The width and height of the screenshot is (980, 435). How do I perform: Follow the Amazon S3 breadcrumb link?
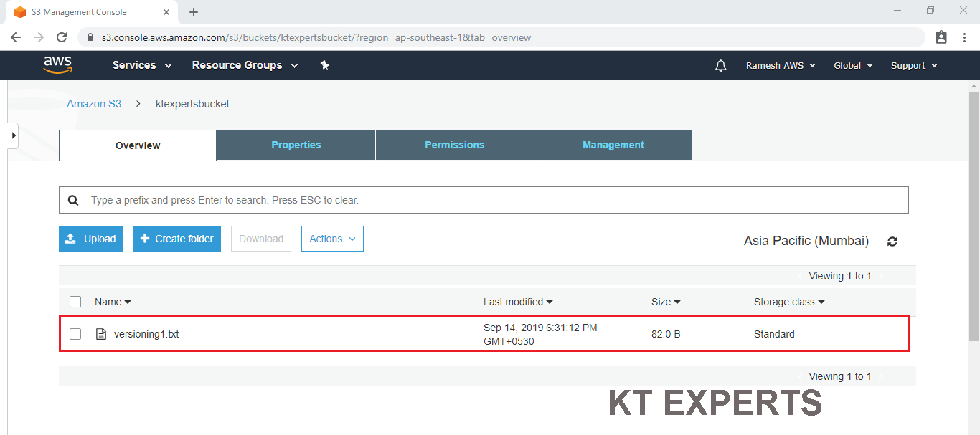coord(94,104)
